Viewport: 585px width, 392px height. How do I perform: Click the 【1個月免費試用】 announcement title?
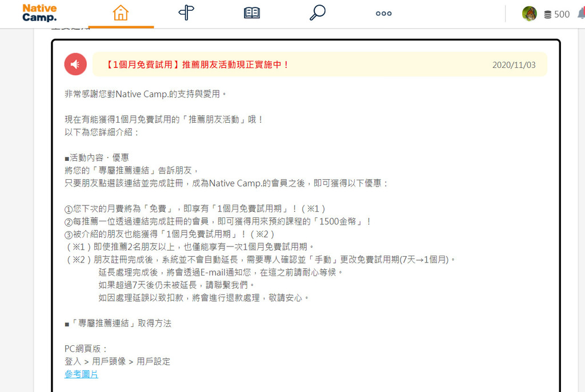pyautogui.click(x=197, y=65)
